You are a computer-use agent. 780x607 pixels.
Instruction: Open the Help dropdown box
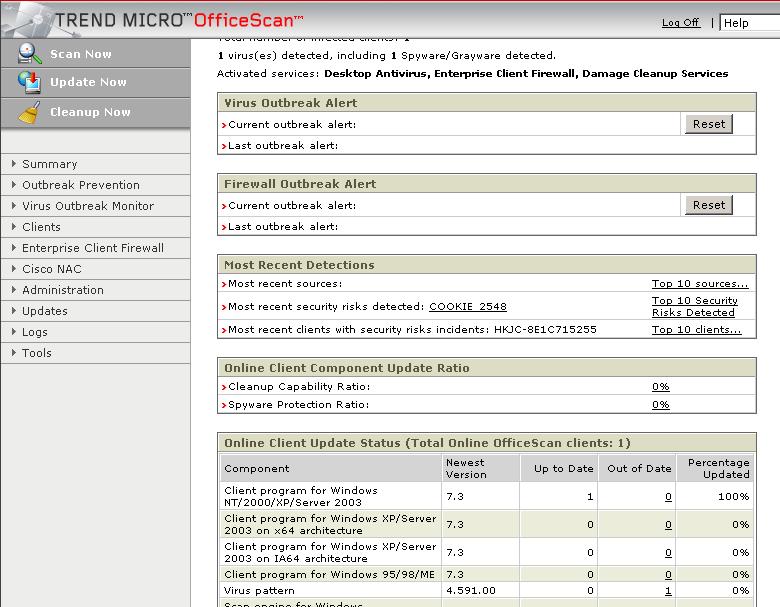tap(749, 23)
